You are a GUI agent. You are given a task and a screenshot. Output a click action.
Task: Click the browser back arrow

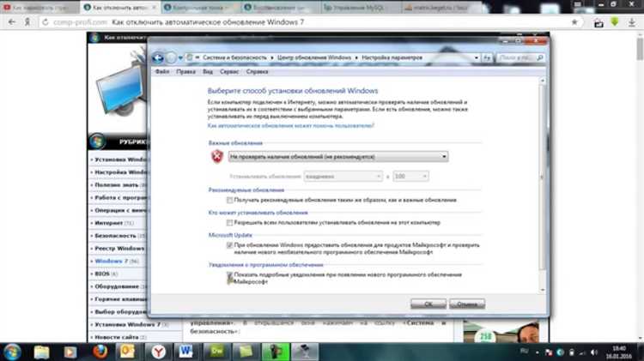click(11, 22)
